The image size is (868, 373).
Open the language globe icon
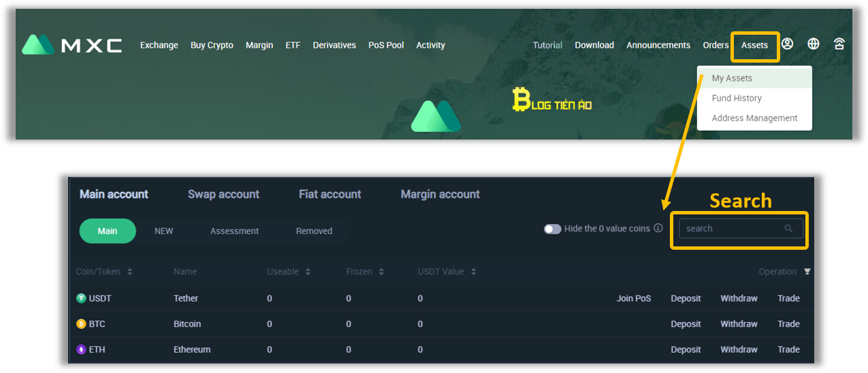814,44
